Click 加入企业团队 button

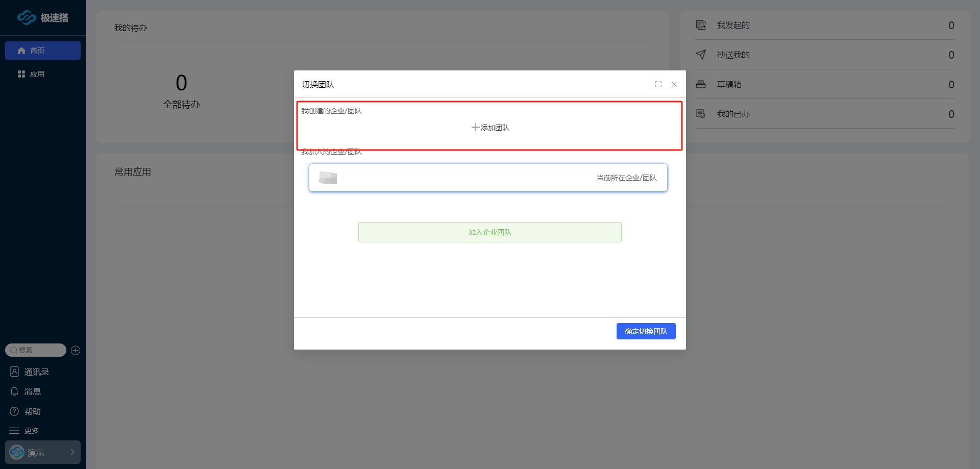[489, 232]
